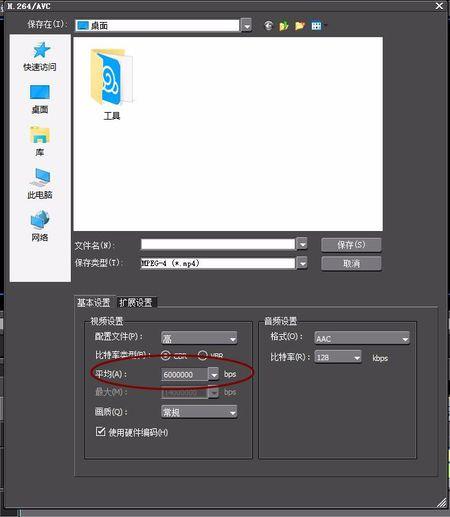The width and height of the screenshot is (450, 517).
Task: Select 桌面 in the places sidebar
Action: (x=40, y=99)
